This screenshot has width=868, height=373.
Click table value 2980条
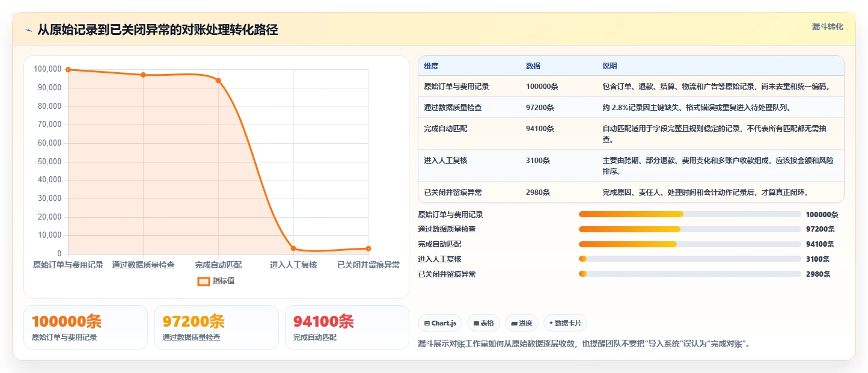(x=537, y=193)
